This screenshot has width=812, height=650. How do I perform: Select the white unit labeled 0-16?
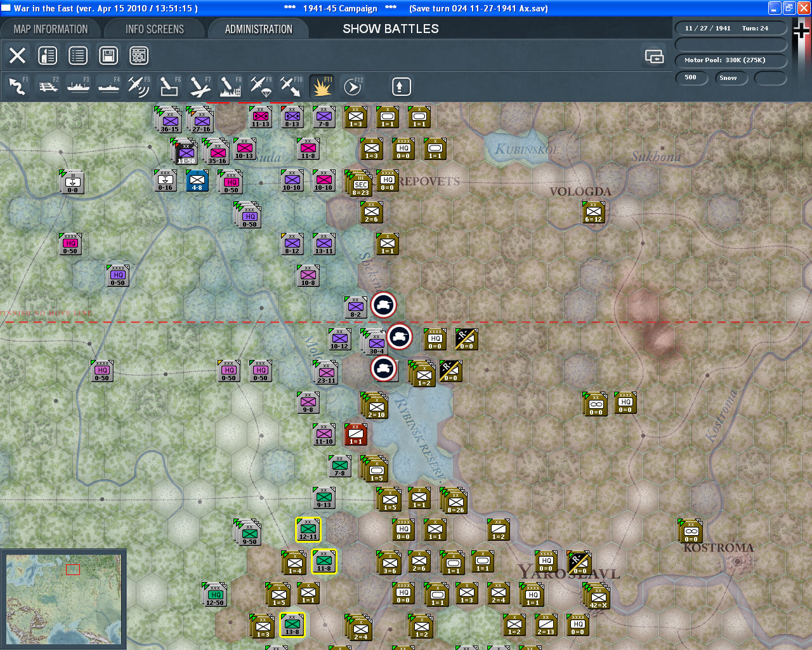(166, 181)
